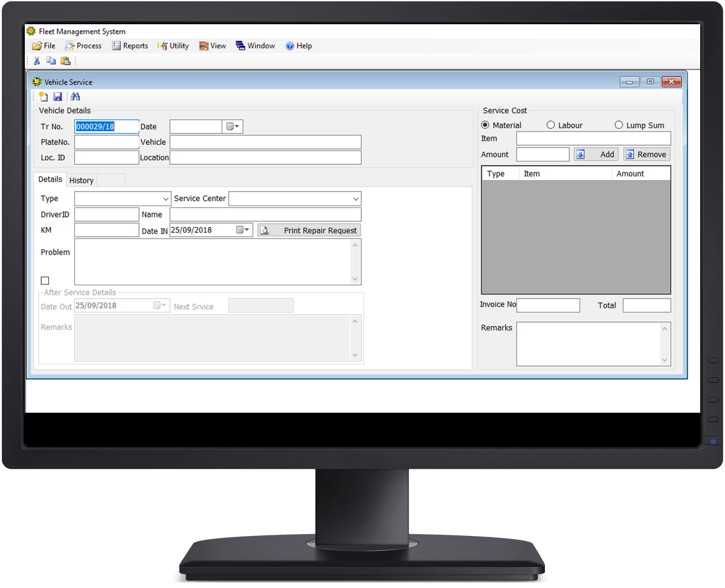The height and width of the screenshot is (588, 725).
Task: Close the Vehicle Service window
Action: tap(672, 82)
